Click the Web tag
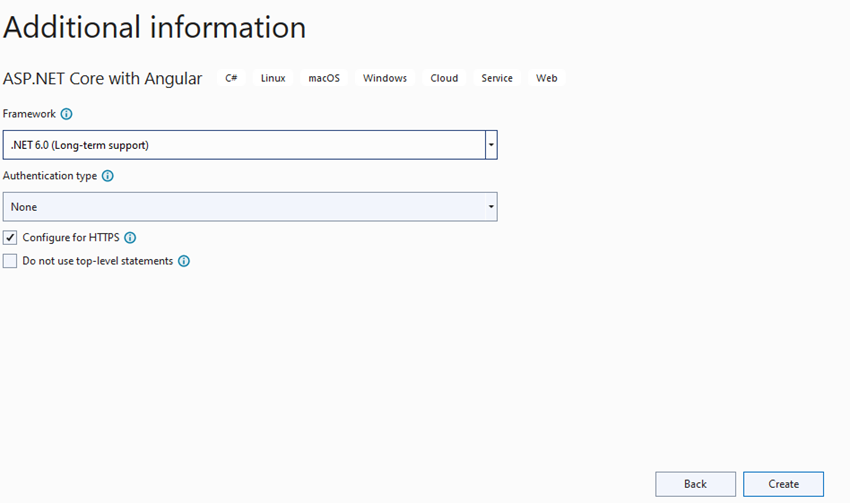Image resolution: width=850 pixels, height=503 pixels. (x=547, y=78)
